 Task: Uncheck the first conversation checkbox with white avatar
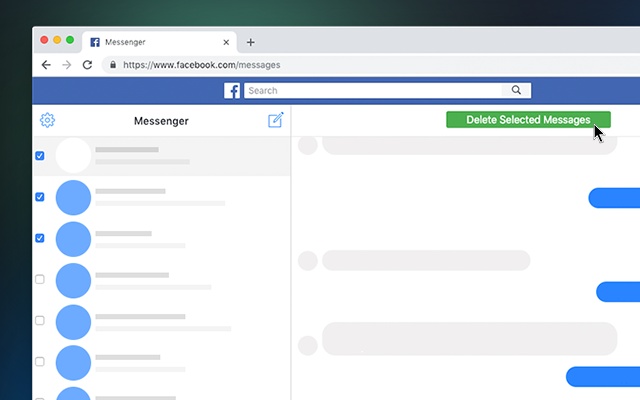click(x=40, y=156)
